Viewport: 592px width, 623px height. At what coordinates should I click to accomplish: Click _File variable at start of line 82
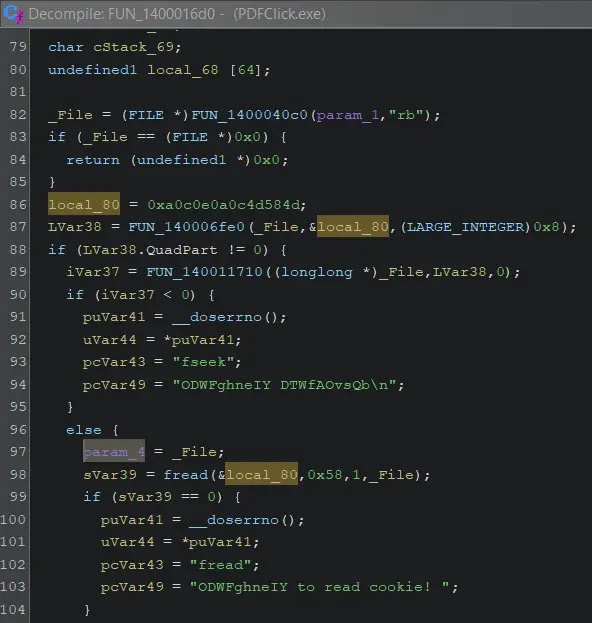70,115
